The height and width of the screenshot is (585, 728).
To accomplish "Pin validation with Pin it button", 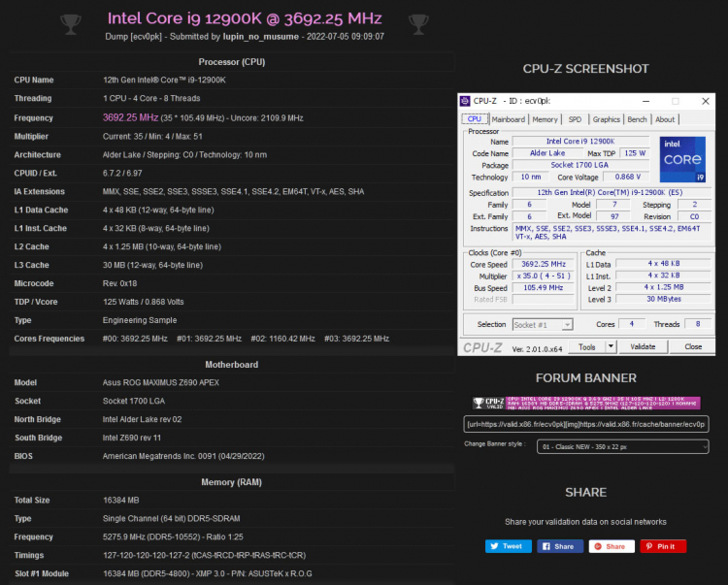I will [663, 546].
